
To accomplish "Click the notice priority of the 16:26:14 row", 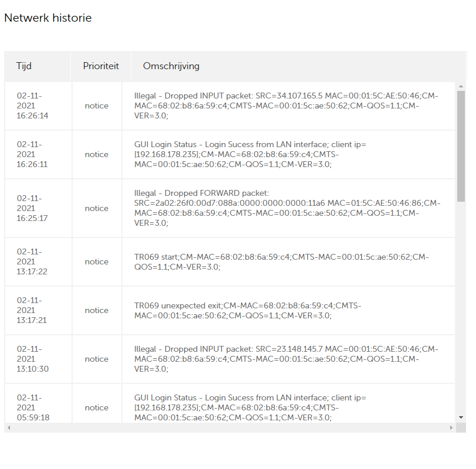I will click(x=96, y=106).
